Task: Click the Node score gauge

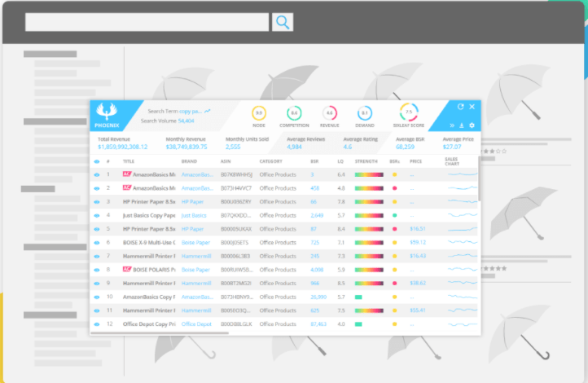Action: click(x=259, y=113)
